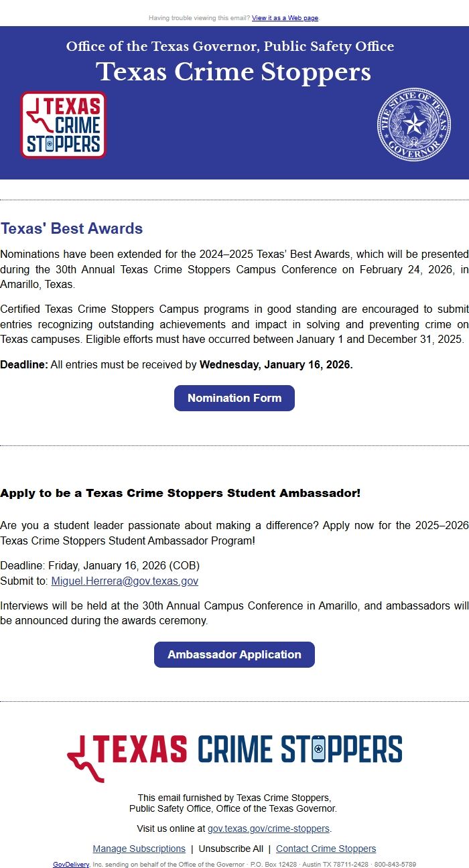Click the 'Texas' Best Awards' heading
Image resolution: width=469 pixels, height=868 pixels.
72,228
